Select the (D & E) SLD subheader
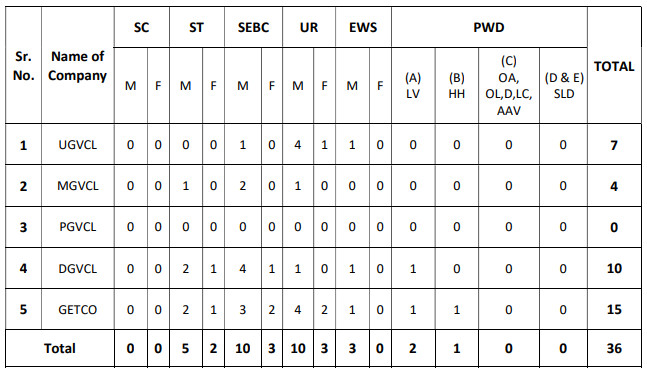Screen dimensions: 647x372 [564, 86]
